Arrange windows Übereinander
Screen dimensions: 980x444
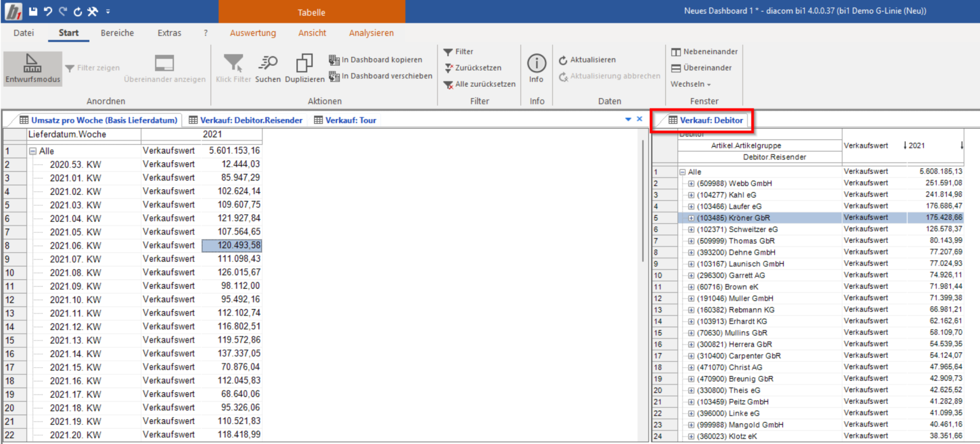pos(701,68)
